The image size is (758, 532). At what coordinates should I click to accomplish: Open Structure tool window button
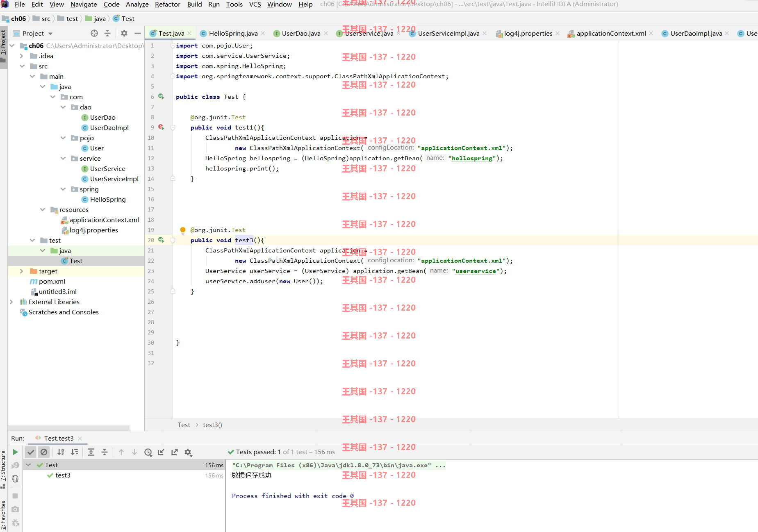3,469
